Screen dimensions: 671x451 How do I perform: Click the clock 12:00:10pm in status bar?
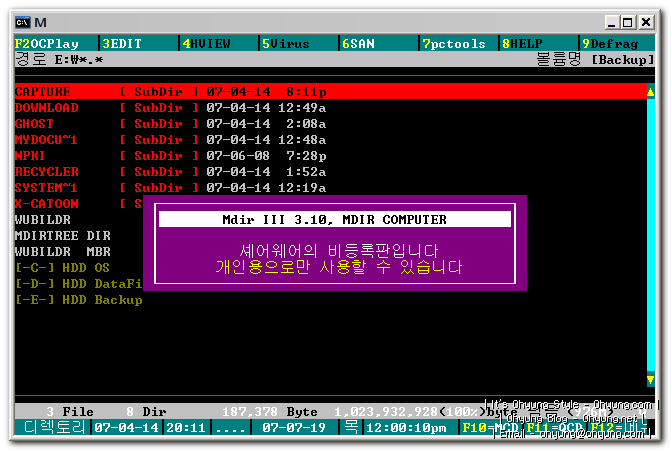(407, 427)
